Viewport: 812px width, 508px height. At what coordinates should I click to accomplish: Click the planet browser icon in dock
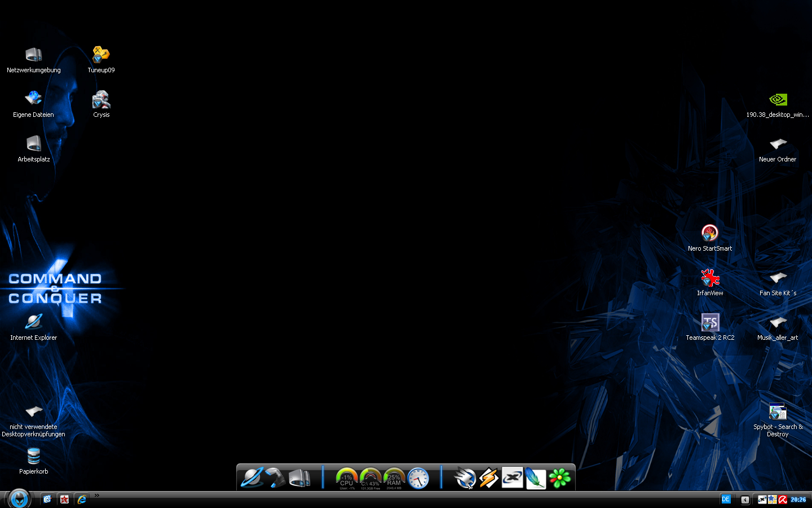pos(252,478)
